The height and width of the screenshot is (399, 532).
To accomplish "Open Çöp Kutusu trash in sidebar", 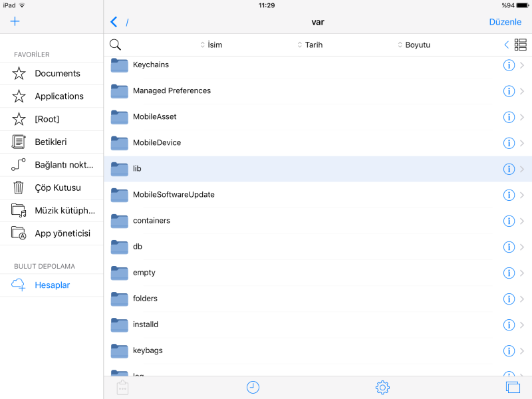I will pyautogui.click(x=57, y=188).
